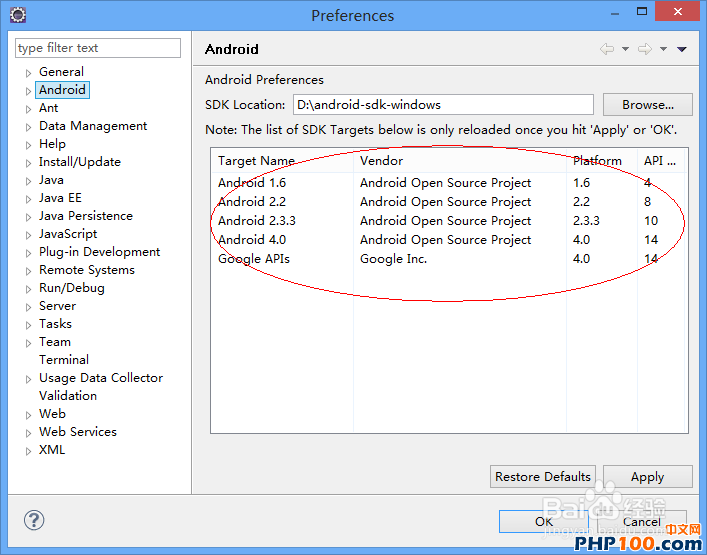Expand the General tree node
Image resolution: width=707 pixels, height=555 pixels.
(x=28, y=73)
